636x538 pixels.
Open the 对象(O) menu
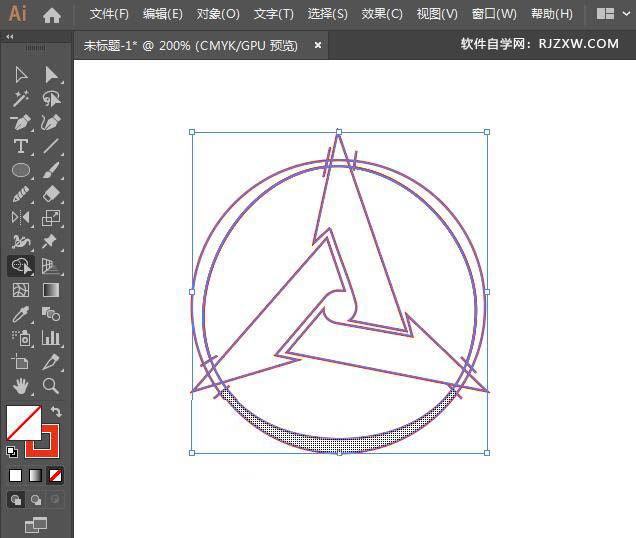tap(218, 14)
